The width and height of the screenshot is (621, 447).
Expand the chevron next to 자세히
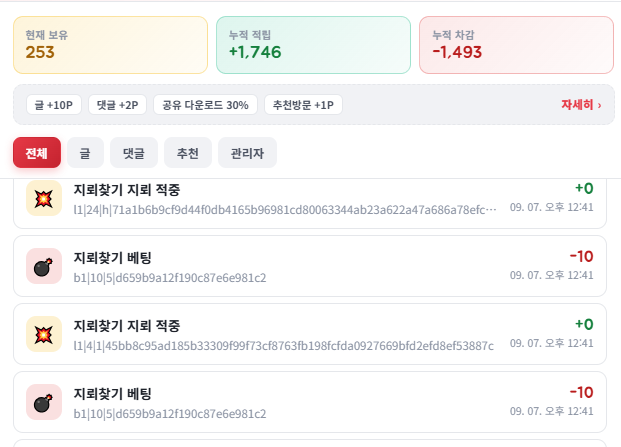tap(599, 105)
